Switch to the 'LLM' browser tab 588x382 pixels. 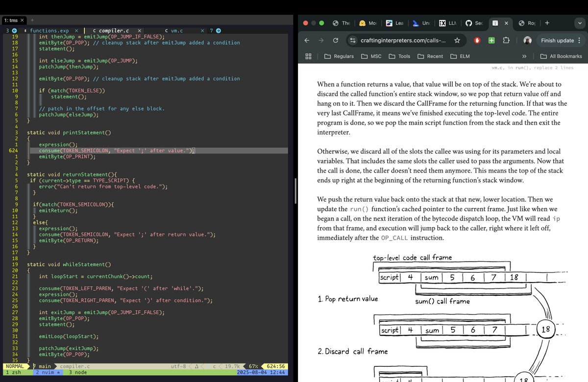tap(447, 23)
